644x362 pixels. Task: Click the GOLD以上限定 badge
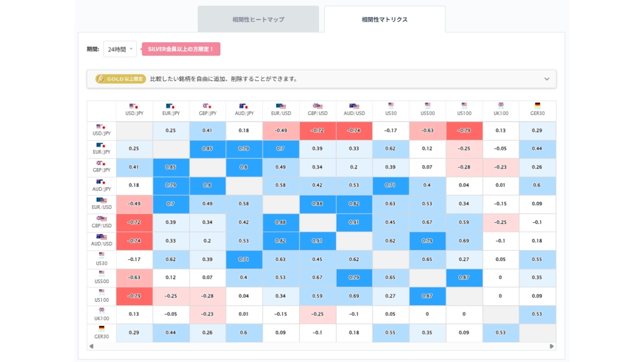pyautogui.click(x=121, y=79)
